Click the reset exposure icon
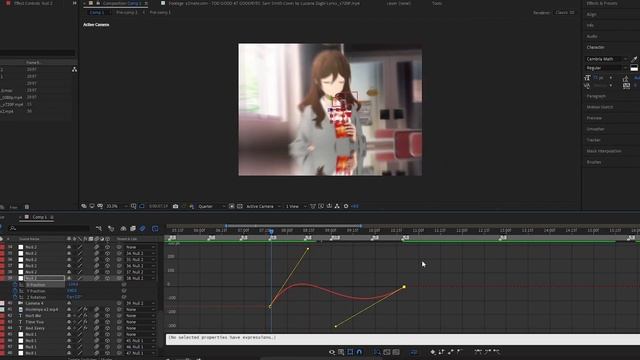640x360 pixels. point(346,206)
